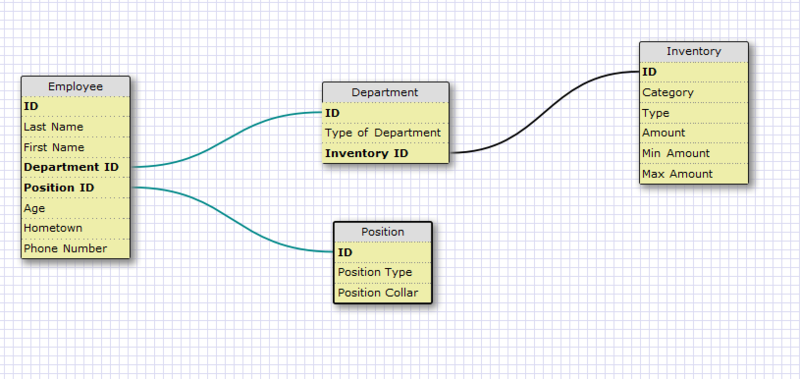Screen dimensions: 800x379
Task: Select the Type of Department field
Action: (x=386, y=133)
